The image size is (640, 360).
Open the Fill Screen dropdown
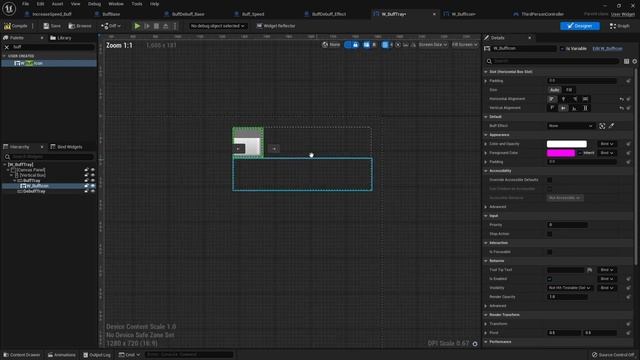464,45
